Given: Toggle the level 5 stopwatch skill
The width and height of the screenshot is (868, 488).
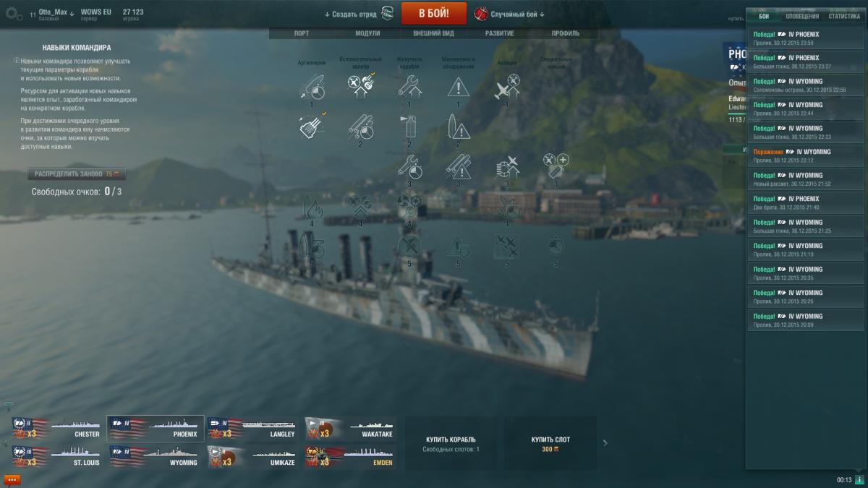Looking at the screenshot, I should click(556, 247).
